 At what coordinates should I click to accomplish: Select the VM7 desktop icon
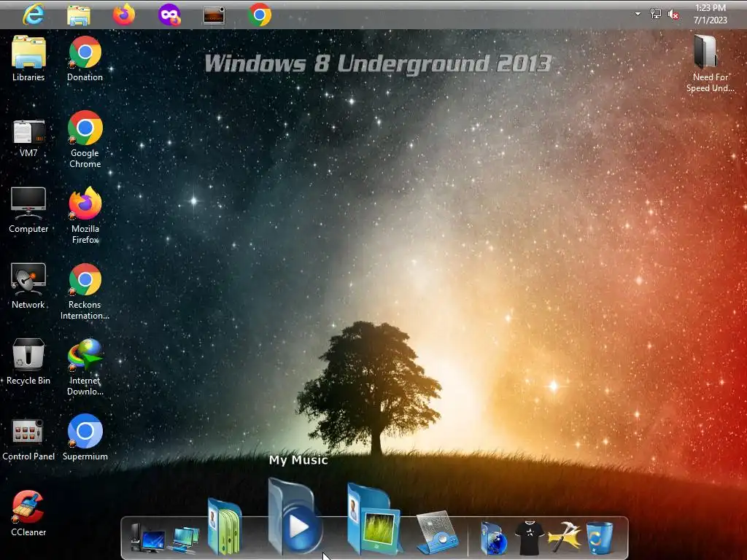point(28,138)
